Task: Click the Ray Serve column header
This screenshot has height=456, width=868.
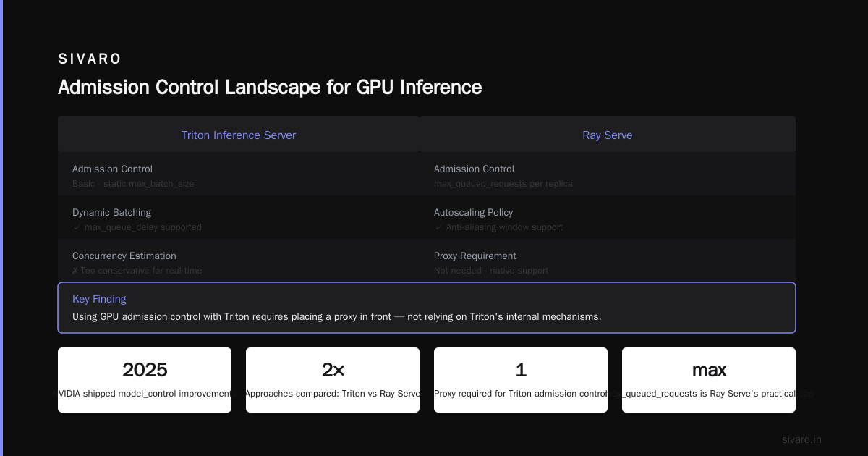Action: [x=608, y=135]
